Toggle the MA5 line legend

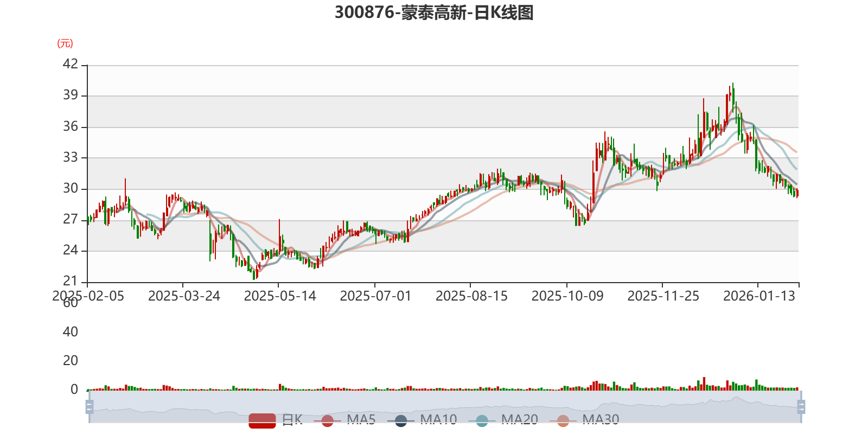(x=344, y=420)
